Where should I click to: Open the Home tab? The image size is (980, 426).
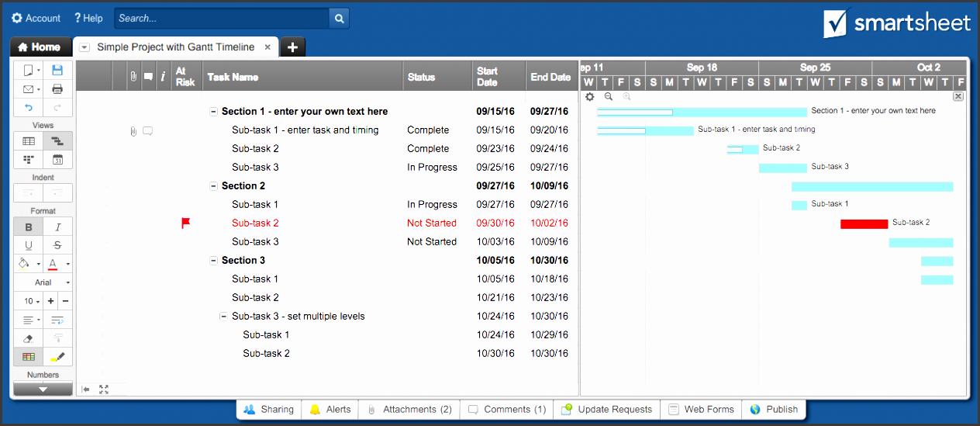[40, 47]
